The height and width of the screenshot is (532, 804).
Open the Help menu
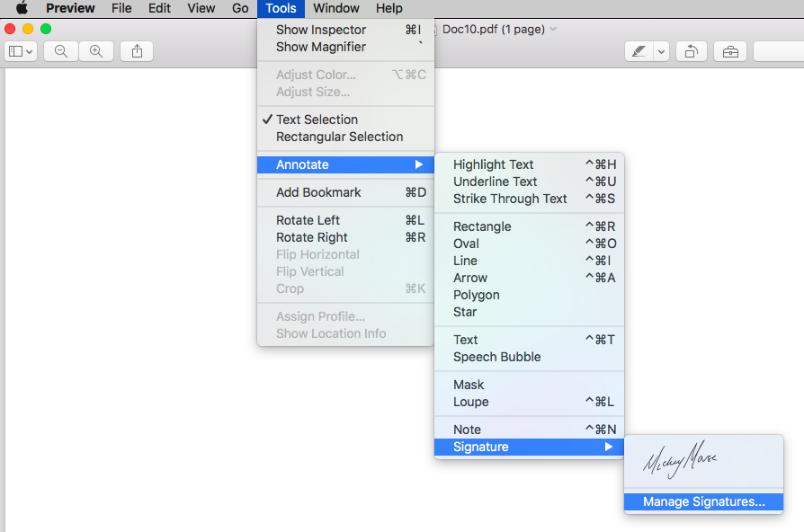point(389,8)
